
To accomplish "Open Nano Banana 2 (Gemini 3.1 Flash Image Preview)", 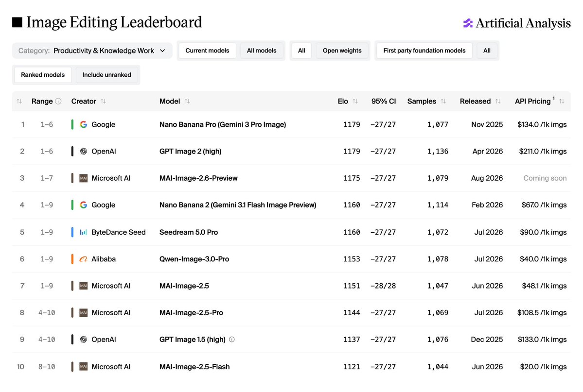I will [x=238, y=205].
